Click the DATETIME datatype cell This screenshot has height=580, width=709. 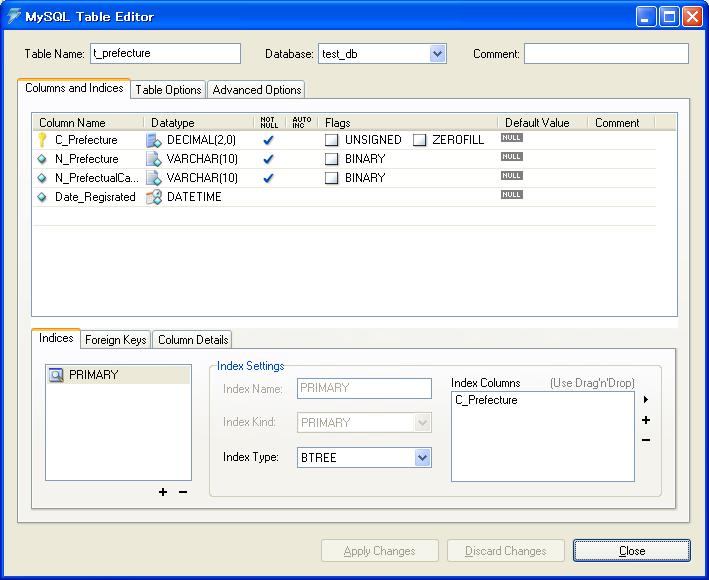tap(194, 197)
